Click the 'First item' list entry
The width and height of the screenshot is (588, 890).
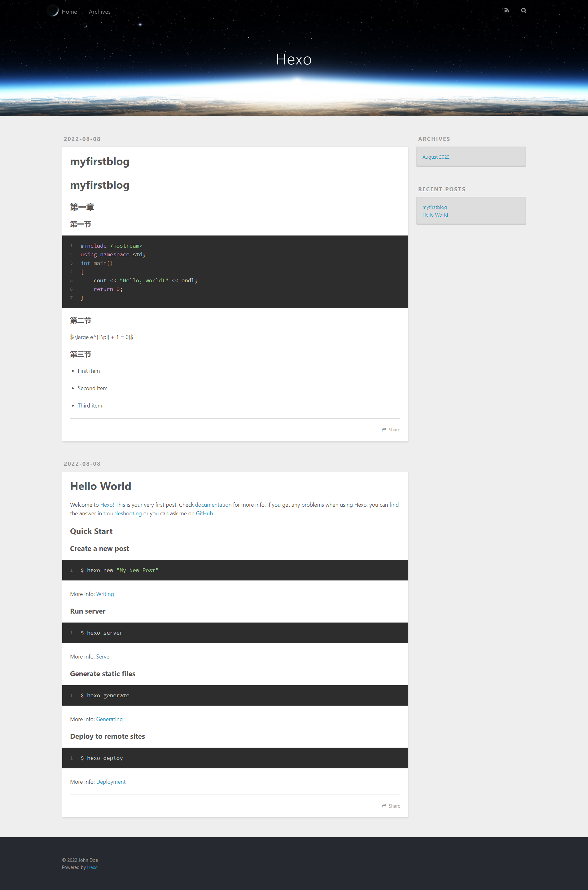pyautogui.click(x=89, y=371)
